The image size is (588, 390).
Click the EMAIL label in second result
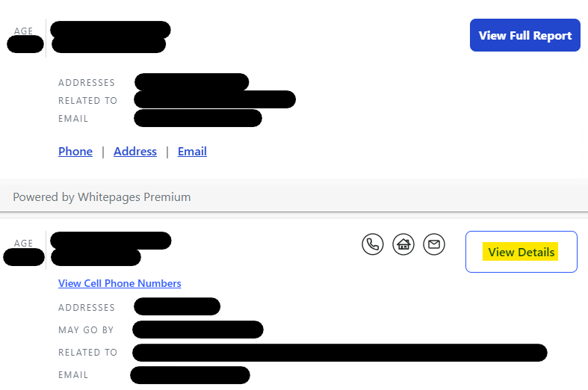[x=73, y=375]
